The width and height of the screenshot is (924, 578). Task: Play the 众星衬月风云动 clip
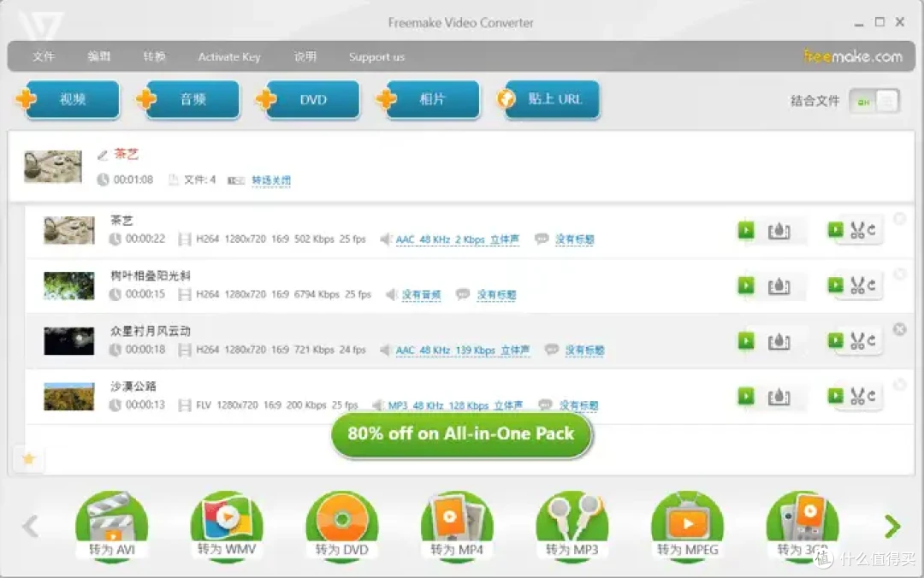pyautogui.click(x=746, y=341)
